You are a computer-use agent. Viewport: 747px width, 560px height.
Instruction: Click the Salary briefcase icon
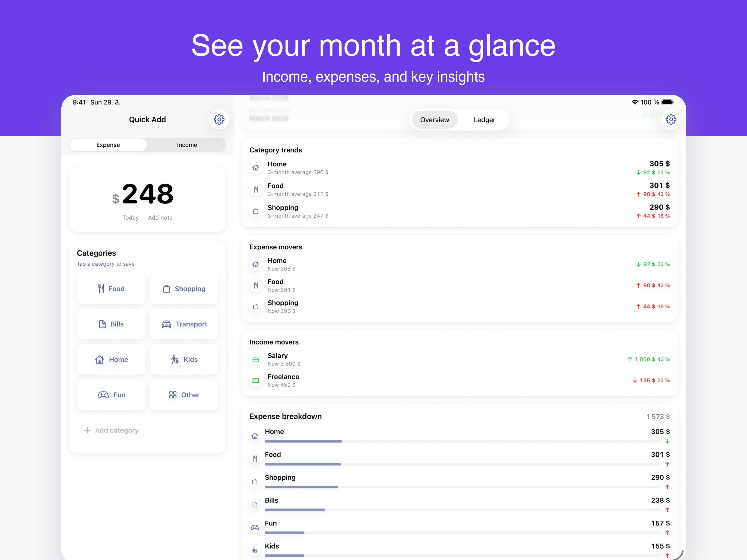tap(256, 359)
